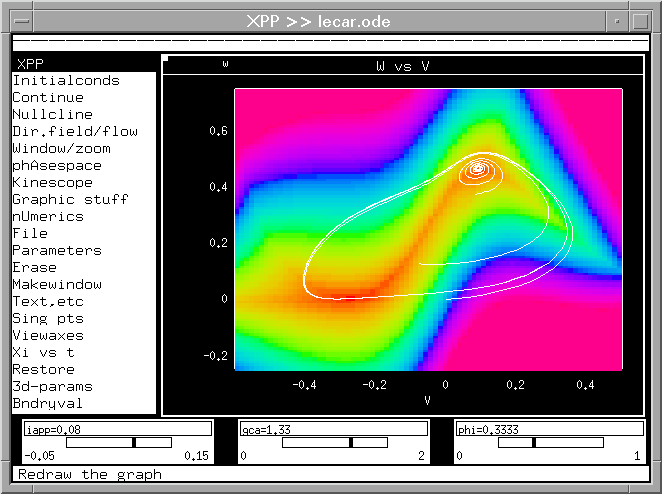Viewport: 662px width, 494px height.
Task: Open the window menu button in title bar
Action: coord(22,21)
